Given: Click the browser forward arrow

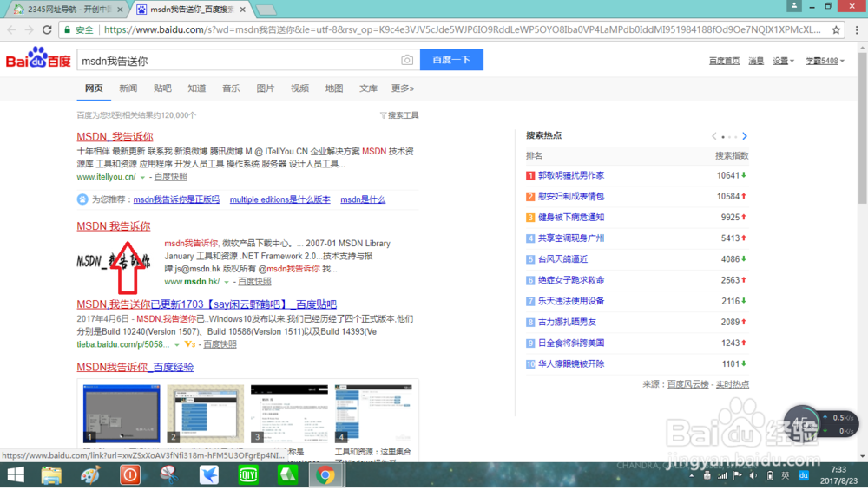Looking at the screenshot, I should coord(30,29).
